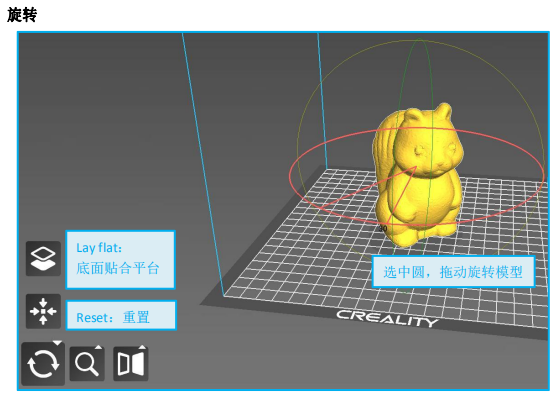Click the Lay flat layers icon
556x397 pixels.
43,258
